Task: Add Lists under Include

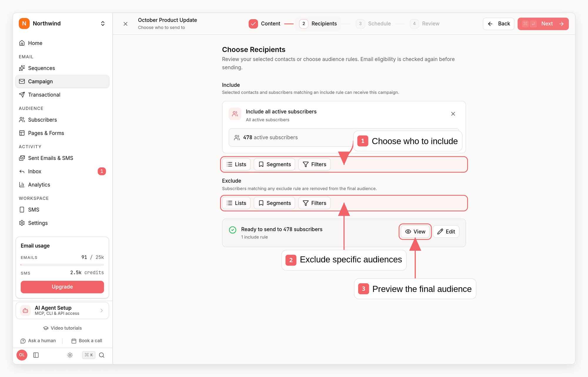Action: coord(236,164)
